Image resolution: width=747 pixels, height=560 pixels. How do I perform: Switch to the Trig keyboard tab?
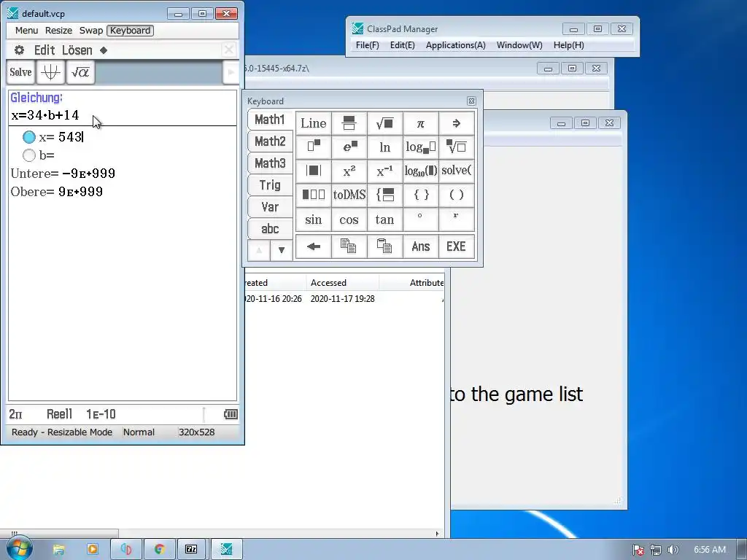point(270,185)
